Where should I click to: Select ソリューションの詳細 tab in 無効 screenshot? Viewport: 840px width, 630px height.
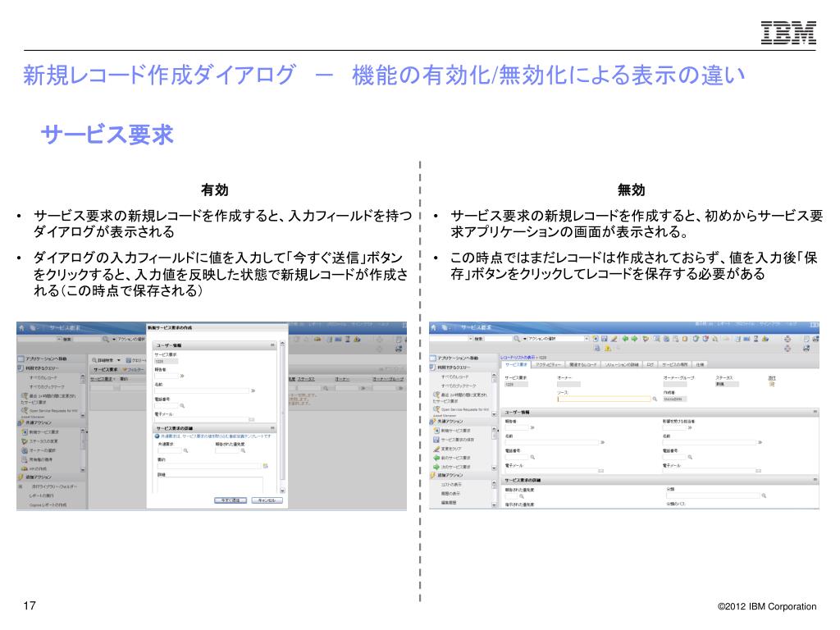pos(622,364)
